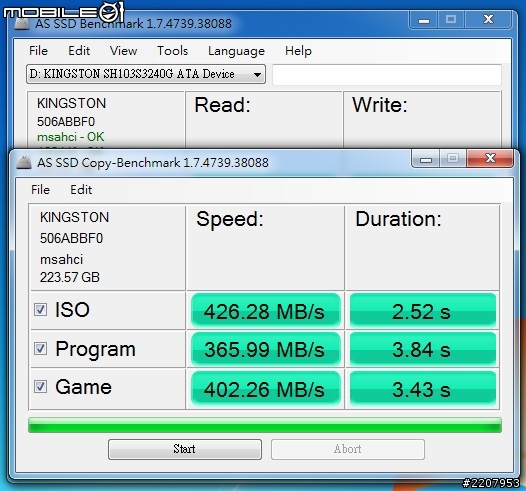Click the green progress bar
The height and width of the screenshot is (491, 526).
click(x=265, y=425)
